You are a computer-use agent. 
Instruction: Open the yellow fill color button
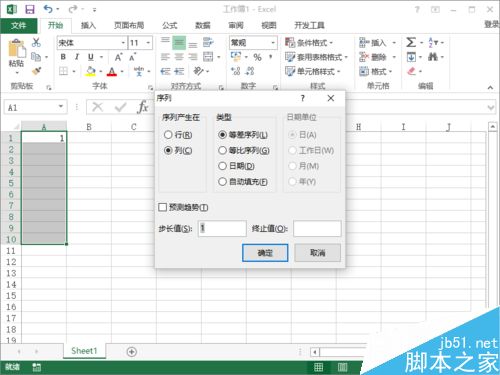point(90,71)
